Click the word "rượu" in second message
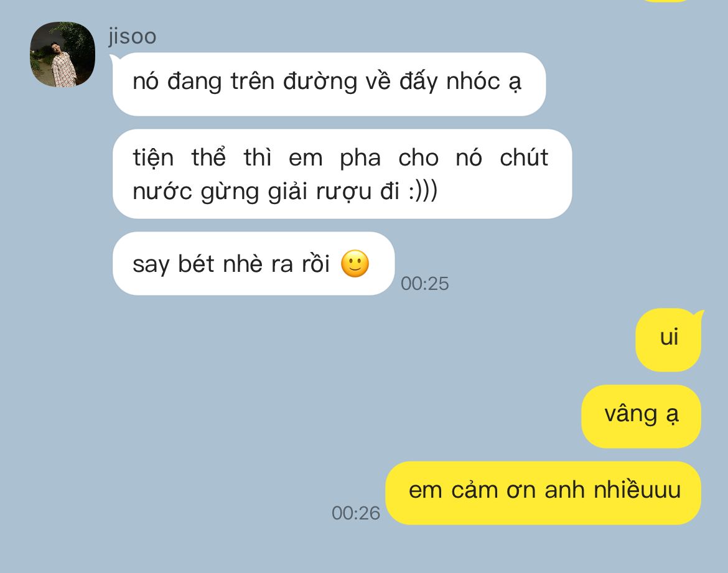The image size is (728, 573). pos(344,192)
